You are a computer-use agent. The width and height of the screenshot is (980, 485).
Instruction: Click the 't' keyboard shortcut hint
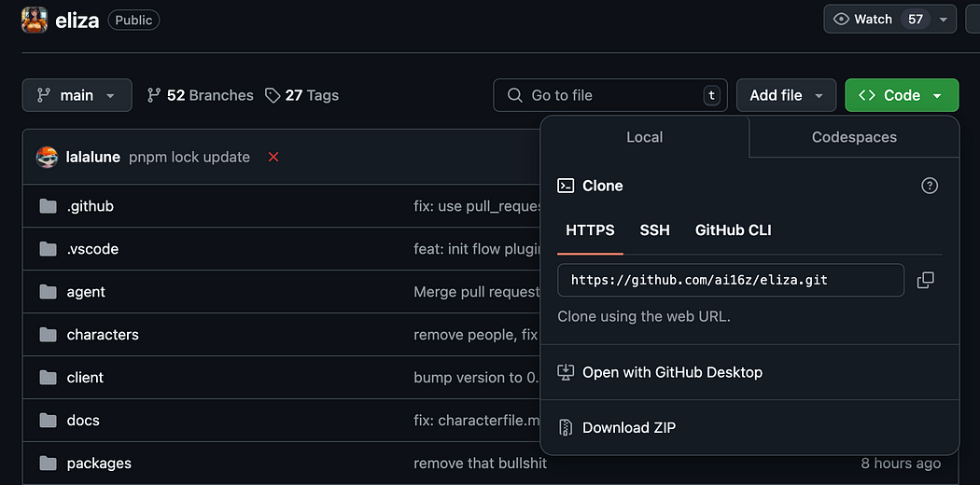[710, 95]
